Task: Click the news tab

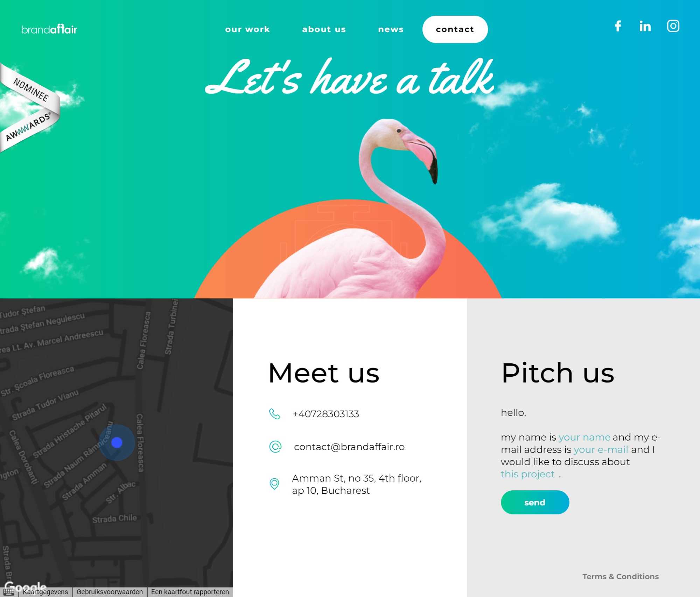Action: (x=391, y=29)
